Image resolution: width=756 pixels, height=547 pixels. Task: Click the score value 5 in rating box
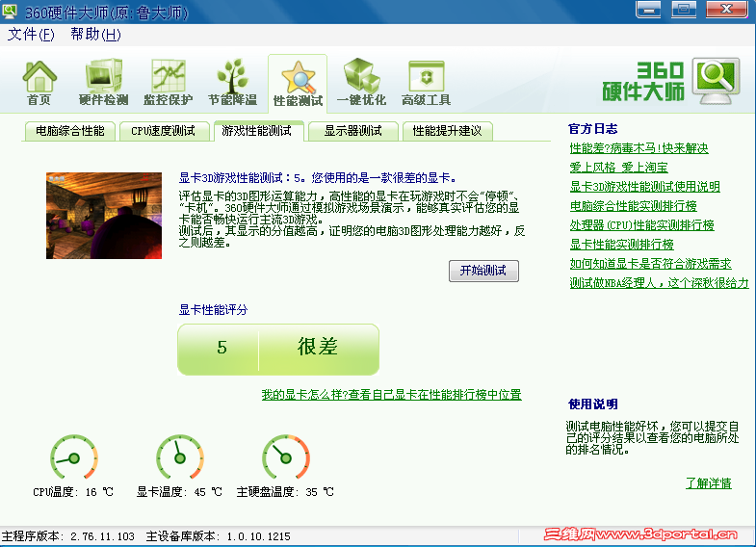click(x=222, y=348)
